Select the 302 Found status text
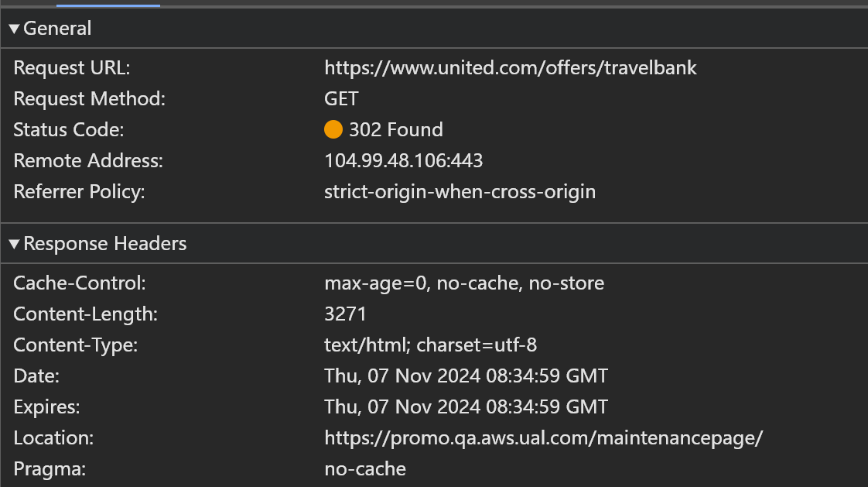868x487 pixels. tap(395, 130)
